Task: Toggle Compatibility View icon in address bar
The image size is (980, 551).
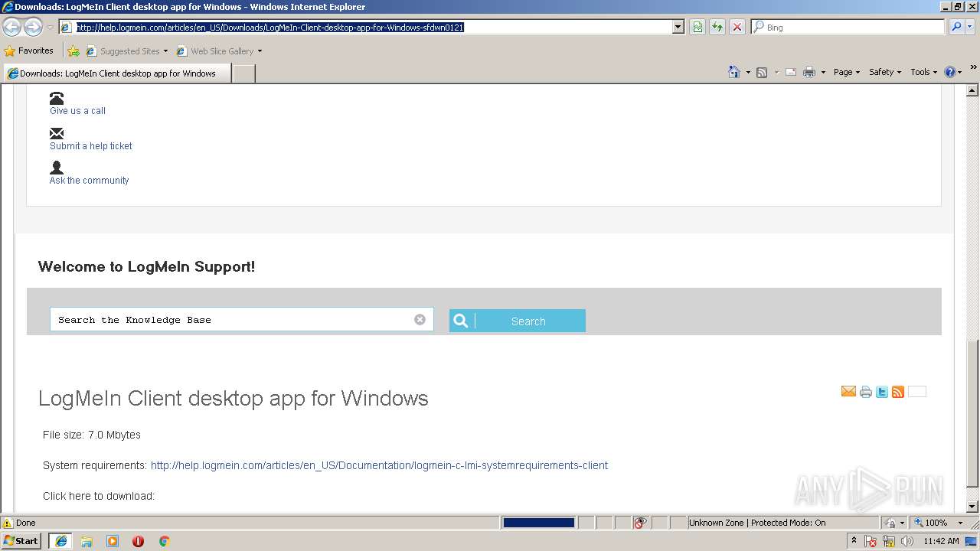Action: (697, 27)
